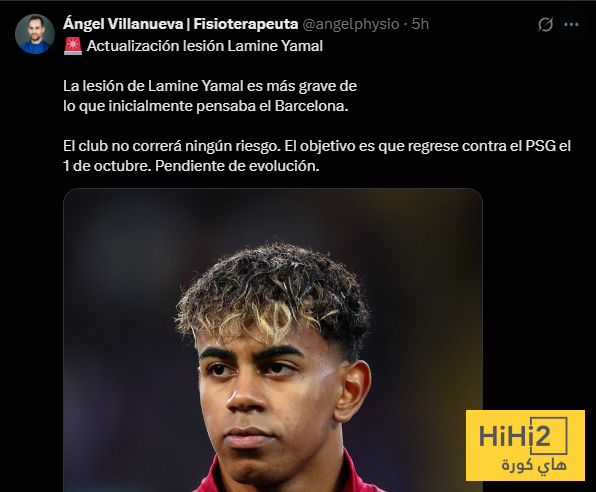The height and width of the screenshot is (492, 596).
Task: Click line 'La lesión de Lamine Yamal es más grave'
Action: pos(210,86)
